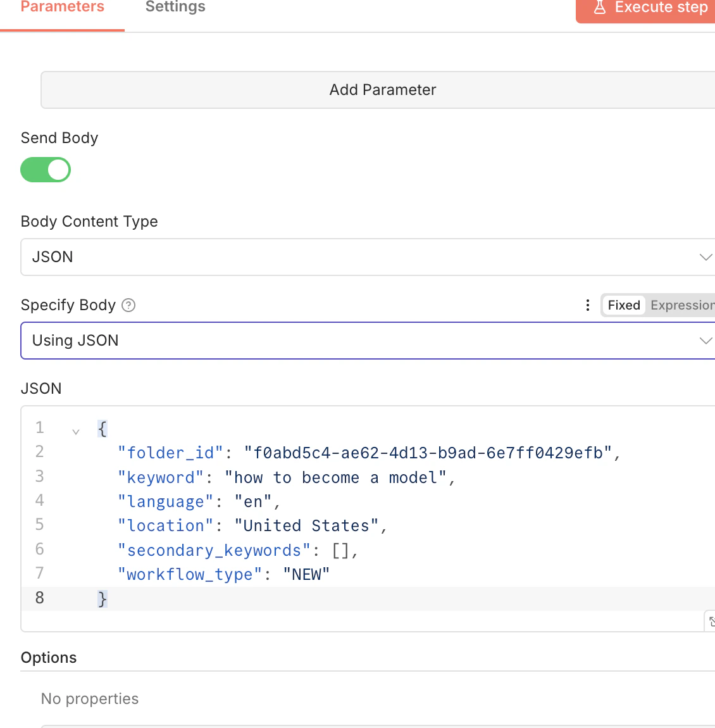Select the Fixed mode option
The image size is (715, 728).
(x=624, y=305)
